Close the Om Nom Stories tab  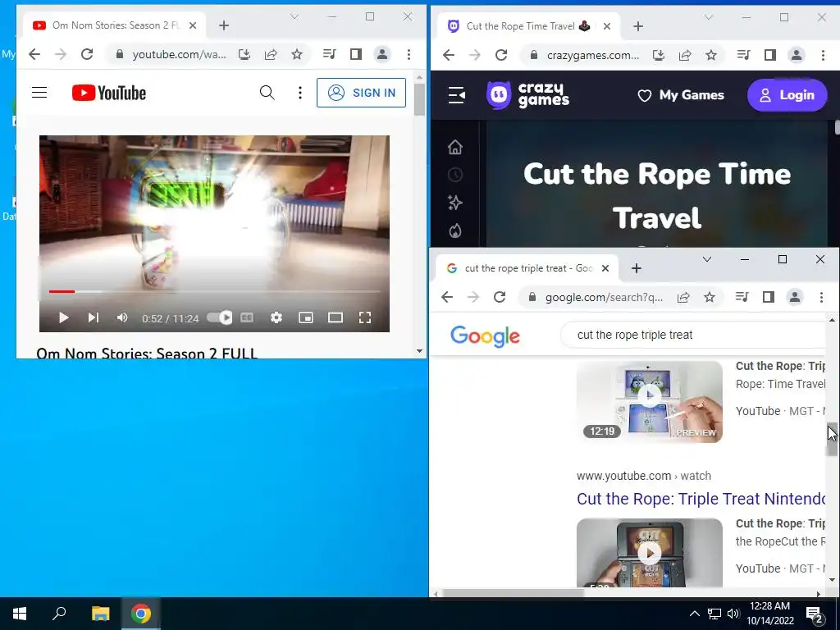click(193, 25)
